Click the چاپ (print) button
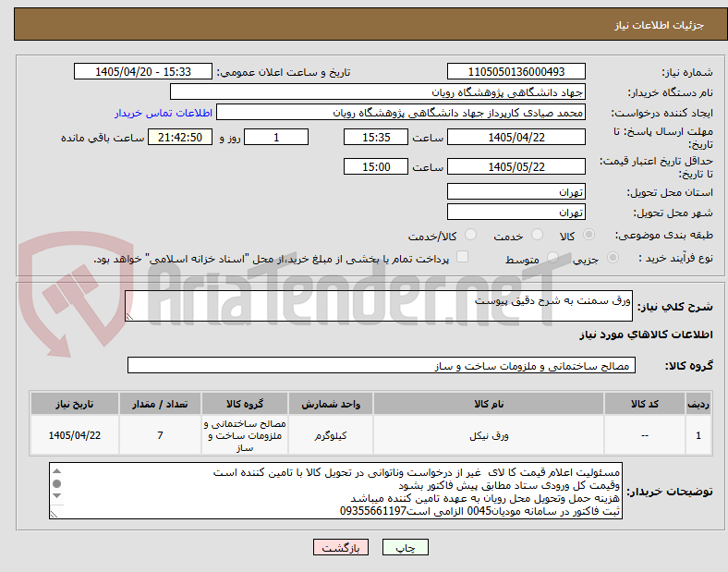Image resolution: width=728 pixels, height=572 pixels. pyautogui.click(x=405, y=547)
